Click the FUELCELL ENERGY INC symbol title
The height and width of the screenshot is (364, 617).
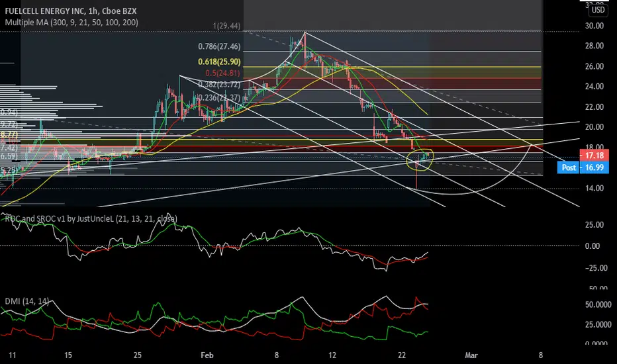pos(71,11)
